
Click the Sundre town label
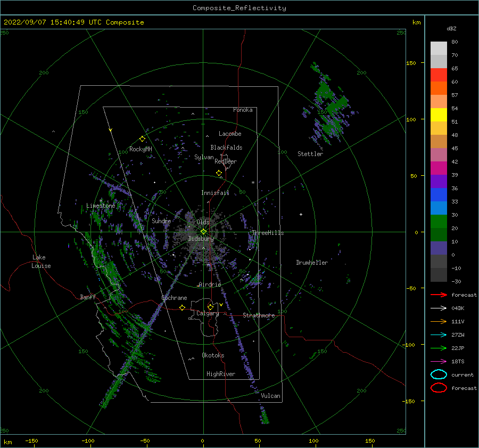161,221
